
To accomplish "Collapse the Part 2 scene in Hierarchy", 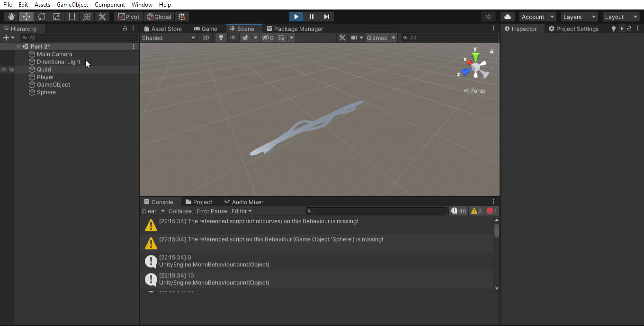I will point(18,46).
